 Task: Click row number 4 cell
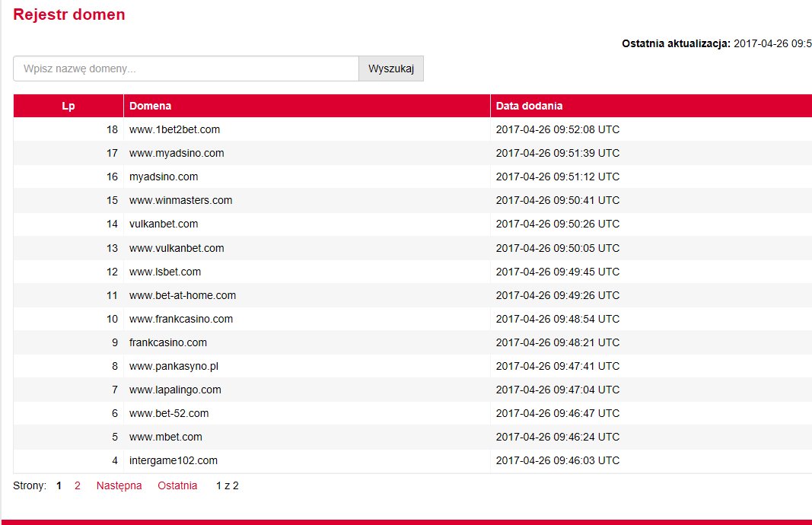click(68, 460)
